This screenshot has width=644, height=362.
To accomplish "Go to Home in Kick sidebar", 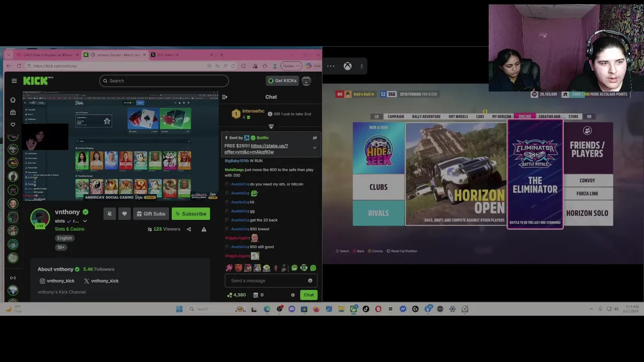I will coord(13,100).
